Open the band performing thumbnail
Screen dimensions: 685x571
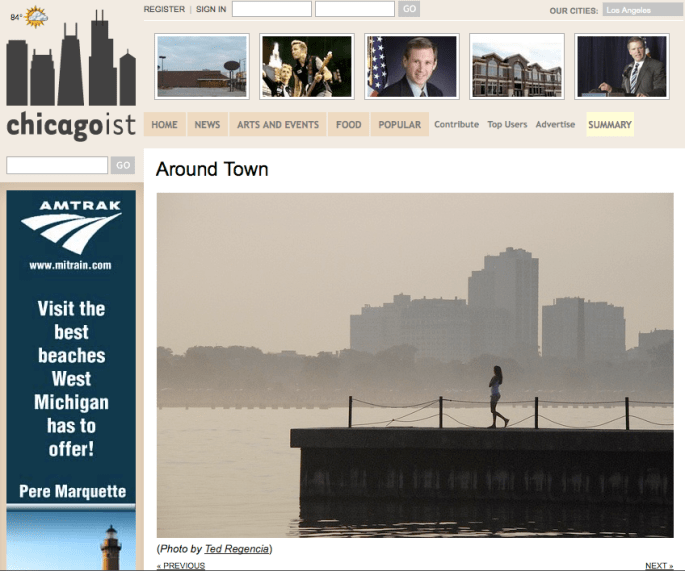coord(307,67)
